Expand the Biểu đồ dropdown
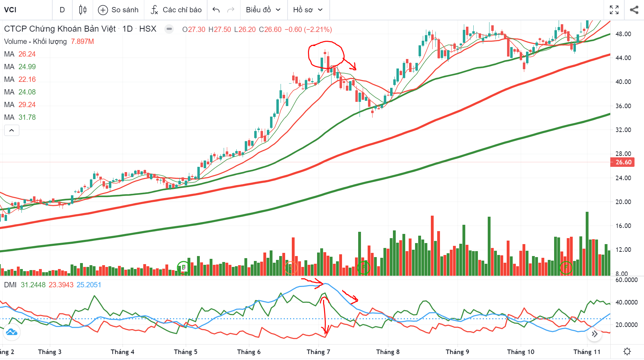The height and width of the screenshot is (360, 644). click(x=263, y=10)
